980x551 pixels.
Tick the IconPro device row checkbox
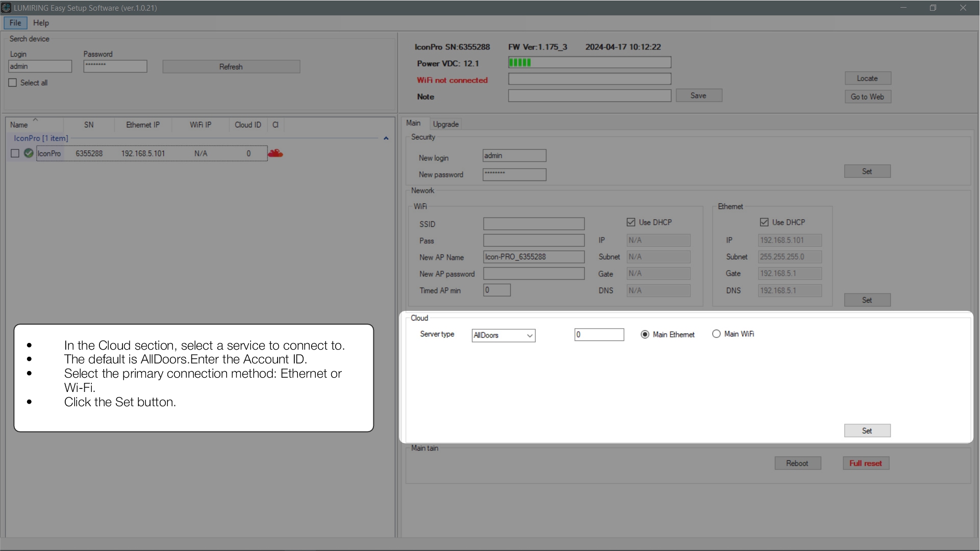[15, 153]
